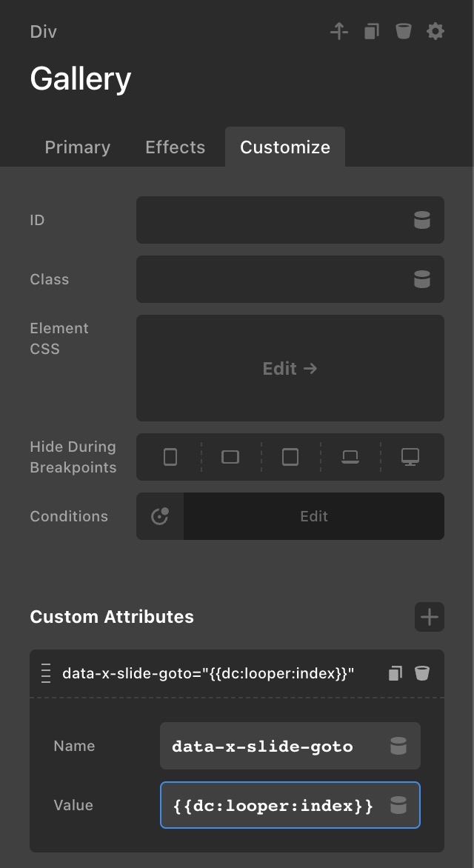474x868 pixels.
Task: Click the Conditions indicator icon
Action: [x=160, y=516]
